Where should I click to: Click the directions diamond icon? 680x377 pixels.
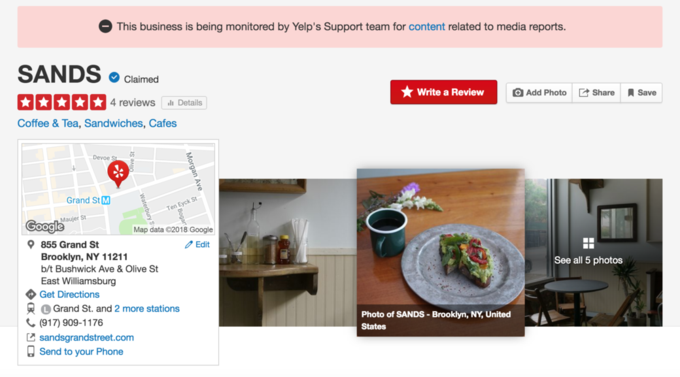[30, 294]
